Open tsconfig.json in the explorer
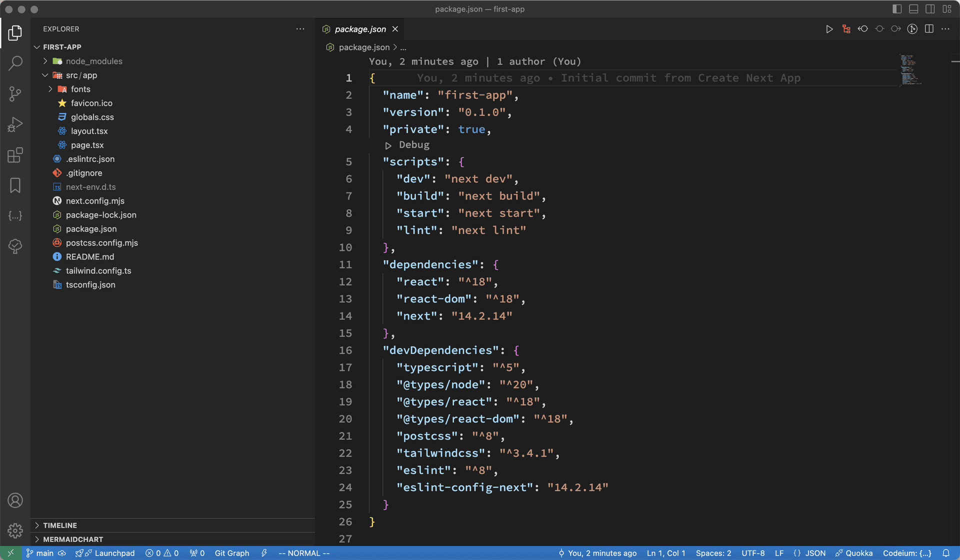 (x=173, y=284)
